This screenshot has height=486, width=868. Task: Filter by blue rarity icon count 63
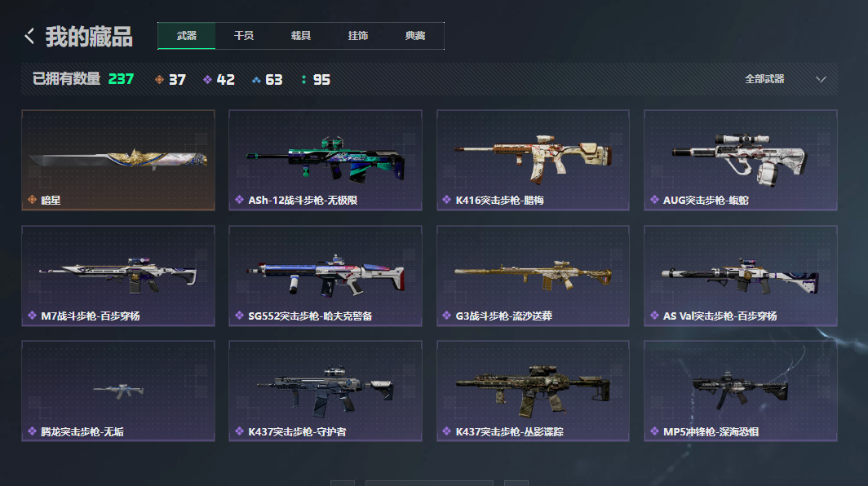(x=267, y=80)
